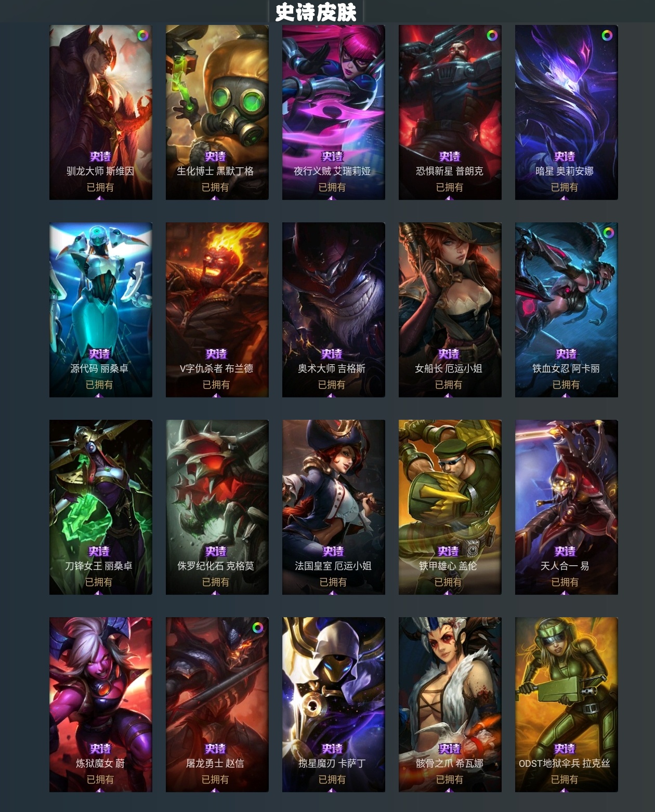Open the 源代码 丽桑卓 skin thumbnail
Viewport: 655px width, 812px height.
pos(101,310)
